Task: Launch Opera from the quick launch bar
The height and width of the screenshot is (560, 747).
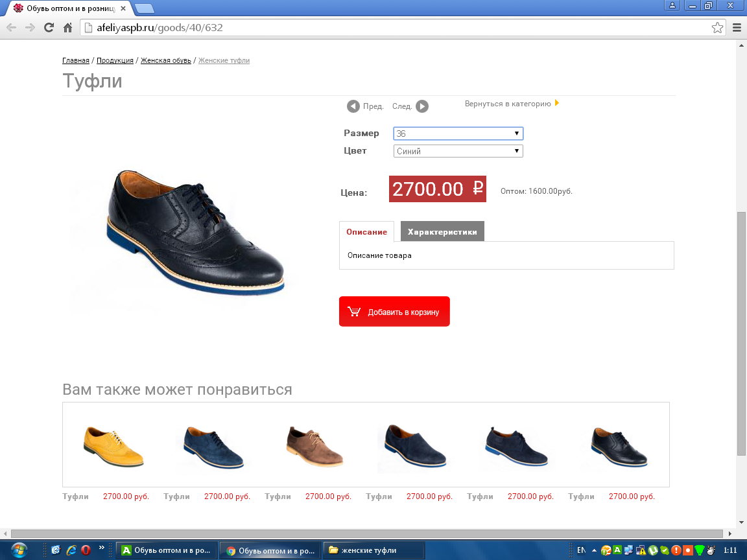Action: pyautogui.click(x=86, y=550)
